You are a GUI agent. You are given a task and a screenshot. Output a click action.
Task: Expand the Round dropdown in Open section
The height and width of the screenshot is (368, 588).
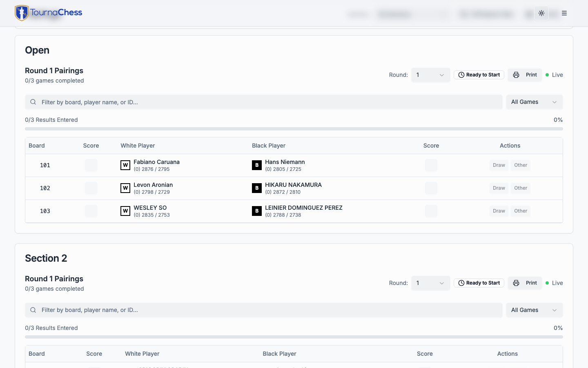click(430, 75)
